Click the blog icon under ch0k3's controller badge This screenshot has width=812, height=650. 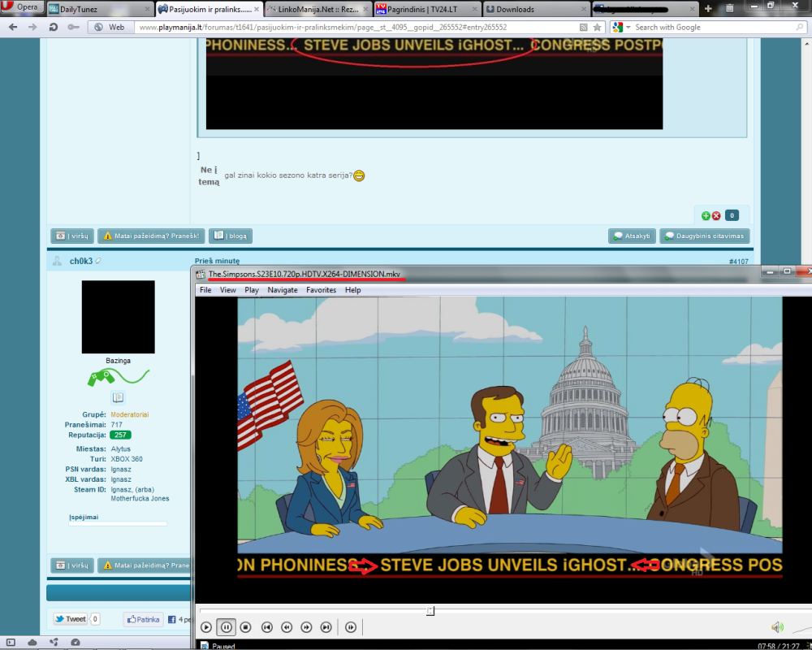[x=118, y=397]
